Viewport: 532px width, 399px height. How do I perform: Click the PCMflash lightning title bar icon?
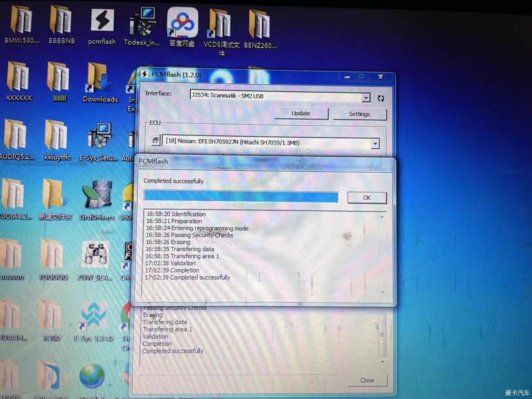[x=144, y=74]
